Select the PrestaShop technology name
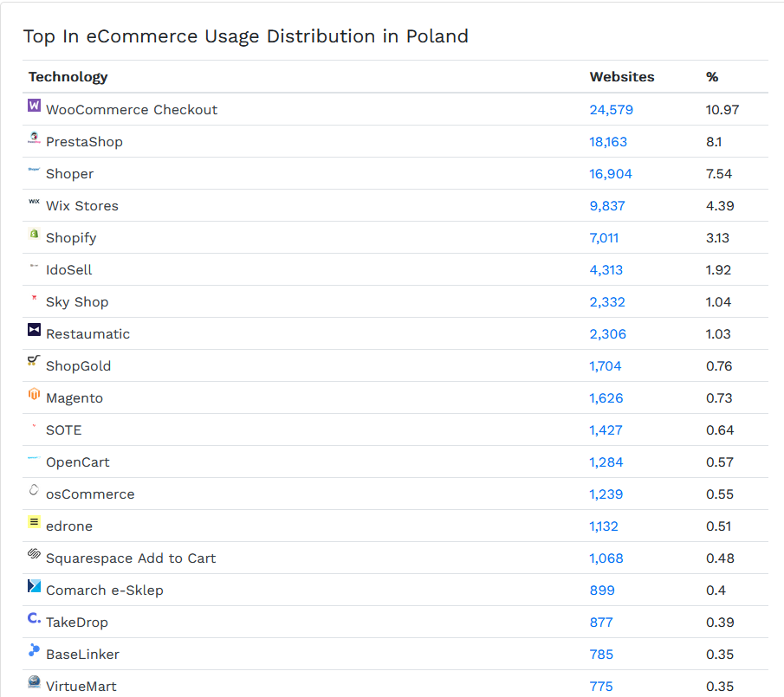The height and width of the screenshot is (697, 784). (84, 142)
